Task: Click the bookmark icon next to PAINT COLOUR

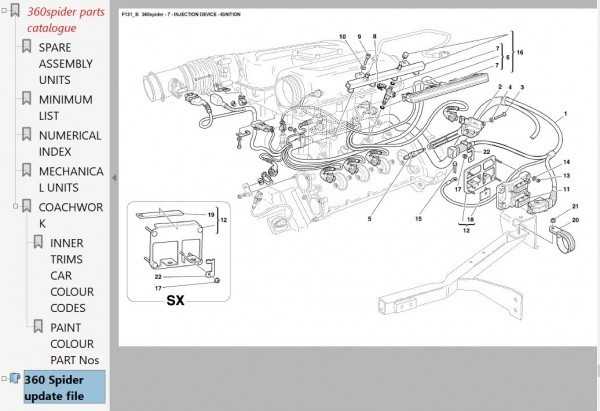Action: 38,326
